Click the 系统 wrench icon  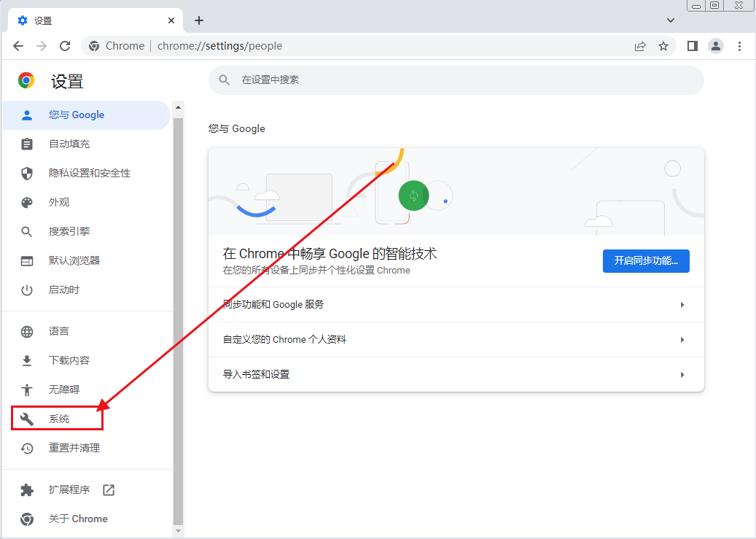[27, 419]
